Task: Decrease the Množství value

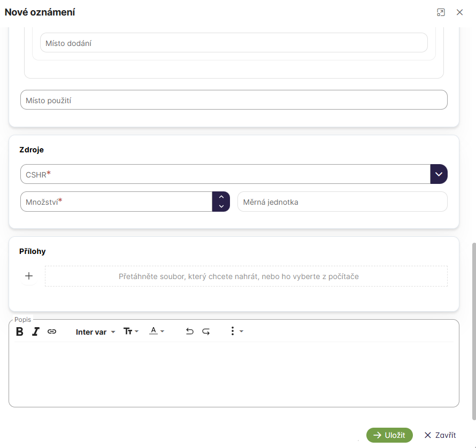Action: [221, 206]
